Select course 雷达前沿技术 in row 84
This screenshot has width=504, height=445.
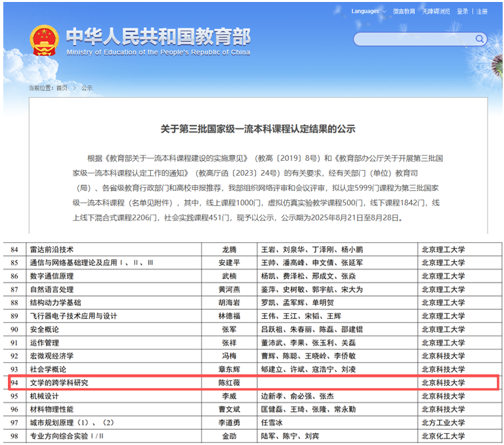click(x=52, y=249)
